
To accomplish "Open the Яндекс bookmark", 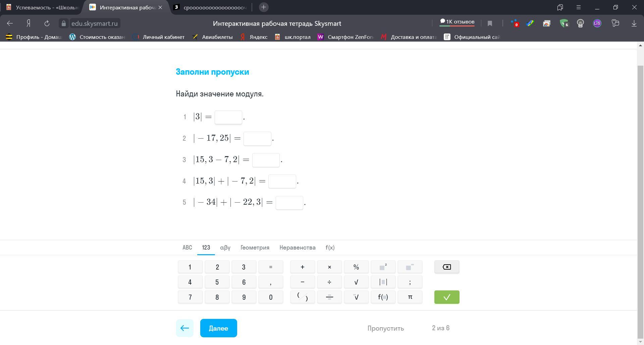I will tap(254, 37).
